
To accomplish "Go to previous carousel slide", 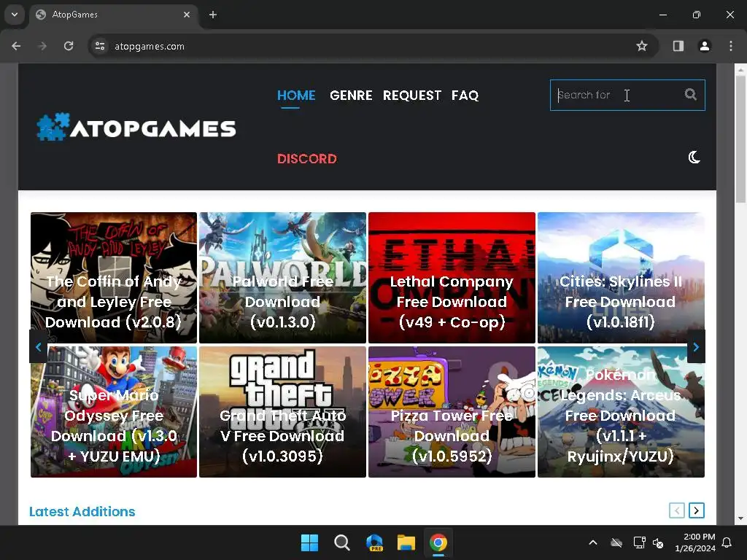I will tap(39, 347).
